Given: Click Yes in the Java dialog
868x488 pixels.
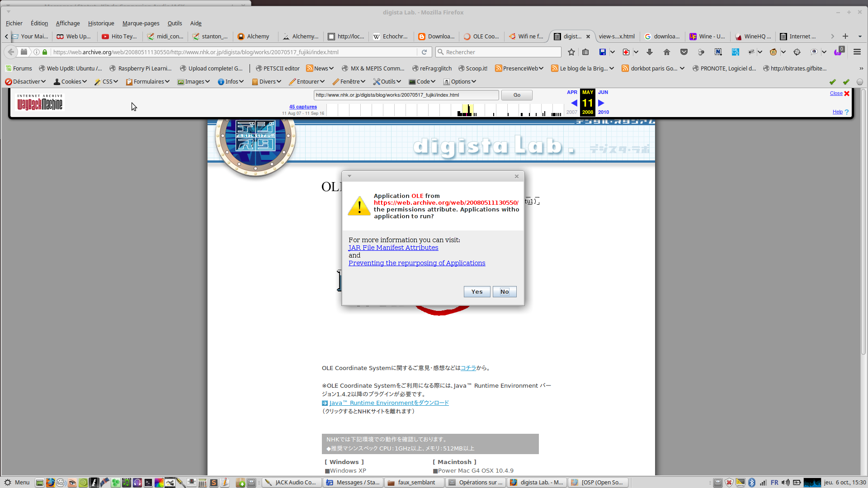Looking at the screenshot, I should tap(476, 292).
